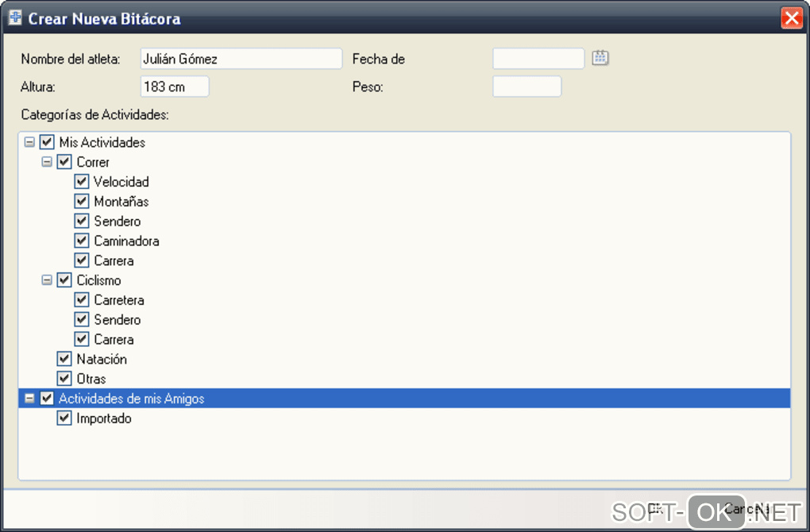Select the Natación tree label

pyautogui.click(x=102, y=359)
